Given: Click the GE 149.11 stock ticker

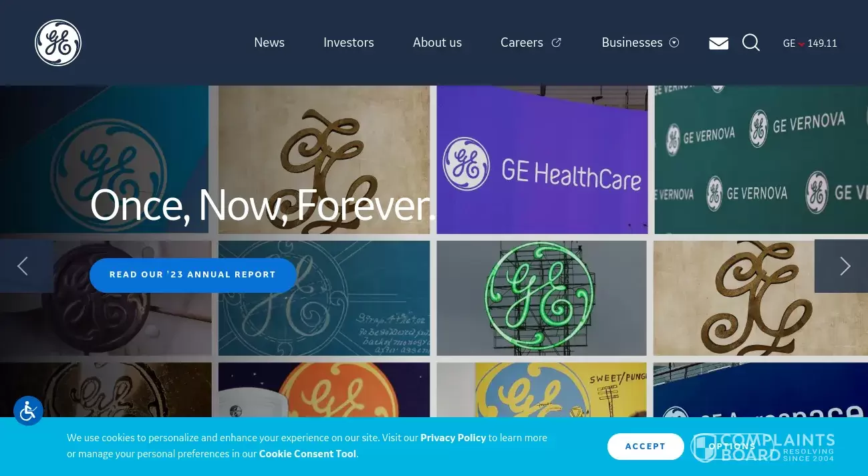Looking at the screenshot, I should pyautogui.click(x=810, y=43).
